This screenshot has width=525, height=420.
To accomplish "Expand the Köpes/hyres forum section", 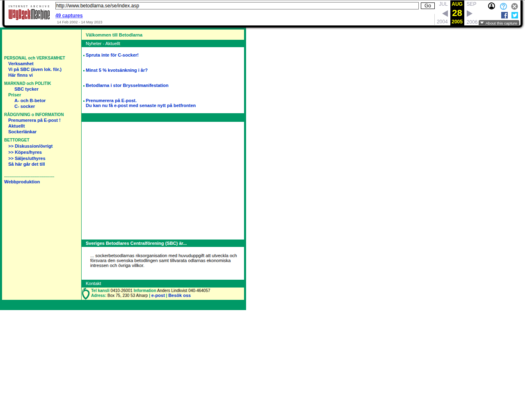I will 25,152.
